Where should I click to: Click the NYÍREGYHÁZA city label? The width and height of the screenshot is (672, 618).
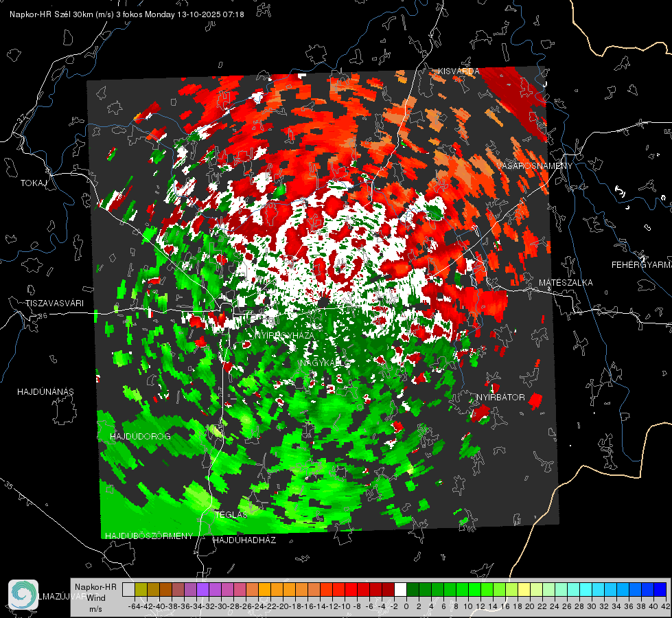[x=284, y=335]
